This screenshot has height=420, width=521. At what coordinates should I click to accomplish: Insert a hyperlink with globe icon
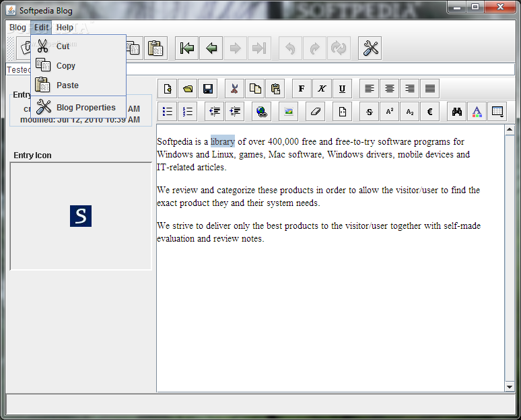pyautogui.click(x=262, y=112)
